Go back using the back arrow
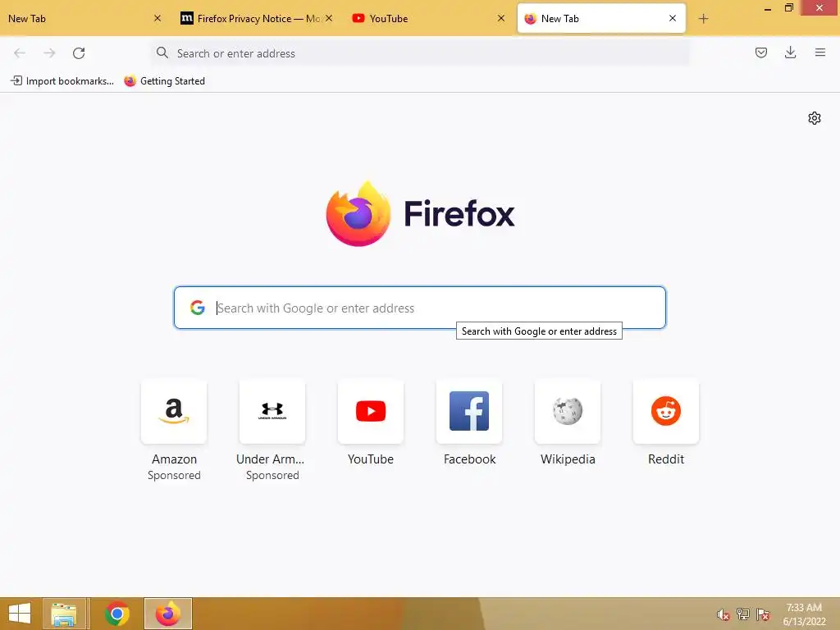This screenshot has height=630, width=840. [20, 53]
